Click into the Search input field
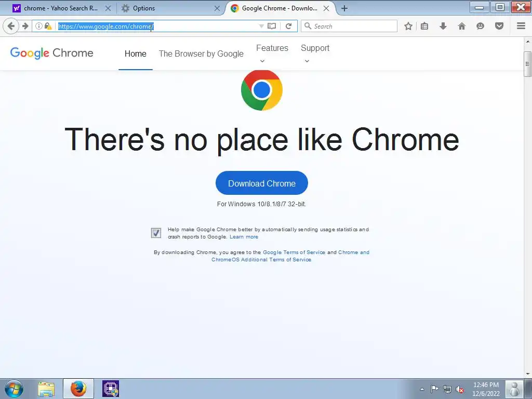The width and height of the screenshot is (532, 399). 349,26
